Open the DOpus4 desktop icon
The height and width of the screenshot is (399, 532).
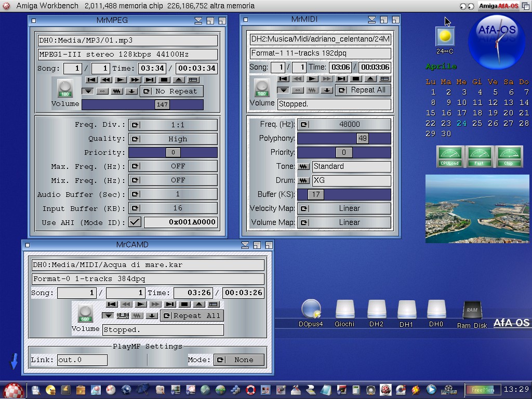pyautogui.click(x=311, y=311)
